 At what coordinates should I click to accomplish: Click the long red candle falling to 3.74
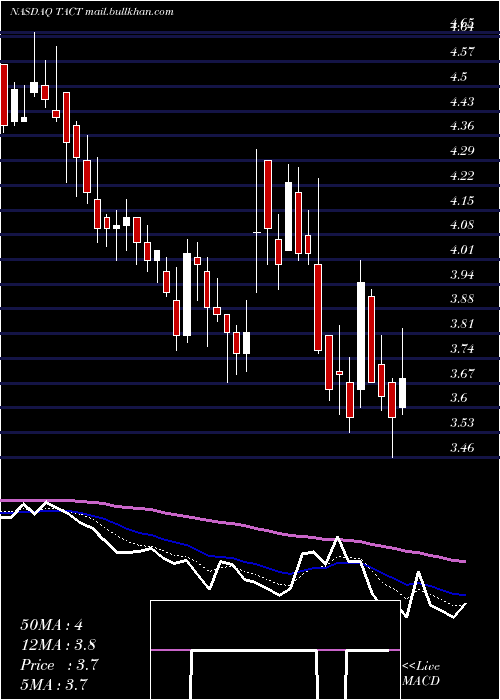tap(318, 307)
